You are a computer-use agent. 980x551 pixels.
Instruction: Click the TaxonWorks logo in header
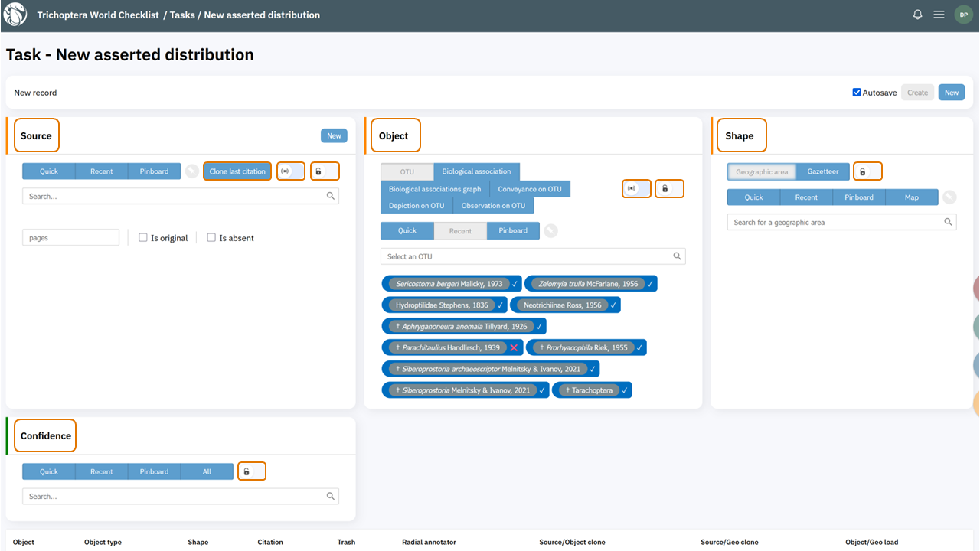[15, 15]
